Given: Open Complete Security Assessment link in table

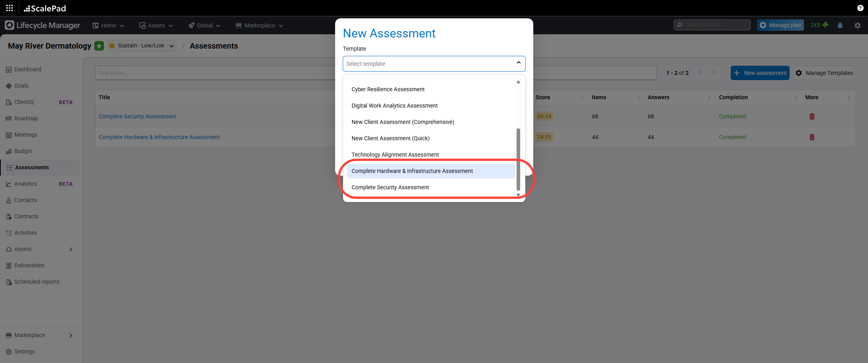Looking at the screenshot, I should pyautogui.click(x=137, y=116).
